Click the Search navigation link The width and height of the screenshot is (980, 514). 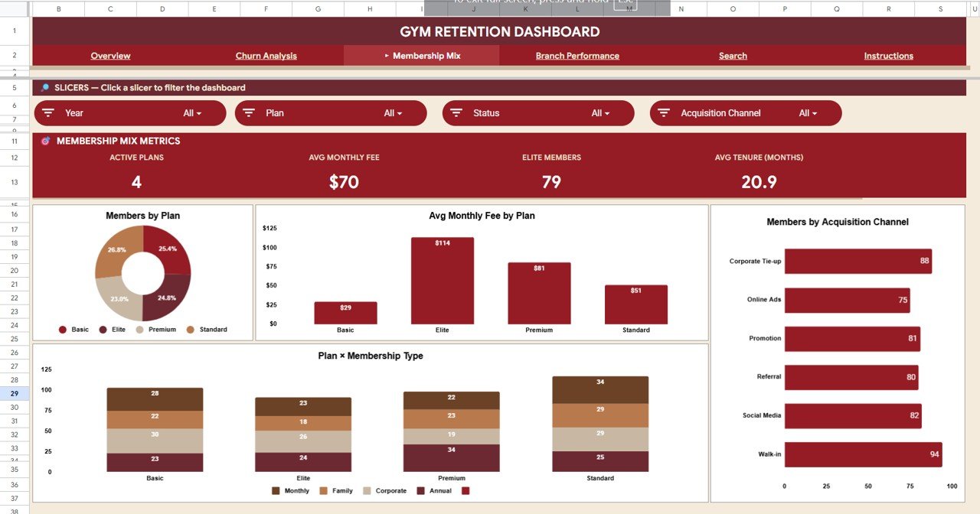click(x=733, y=55)
